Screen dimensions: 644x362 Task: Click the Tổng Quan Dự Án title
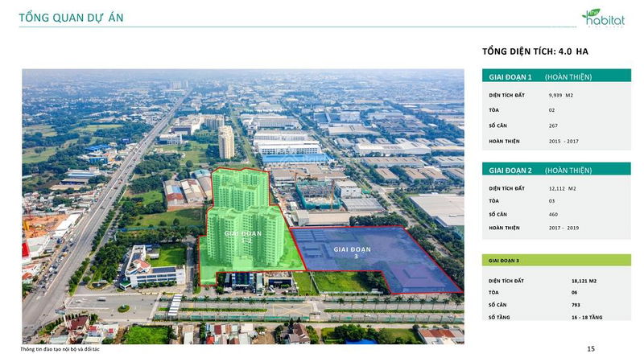click(x=71, y=18)
